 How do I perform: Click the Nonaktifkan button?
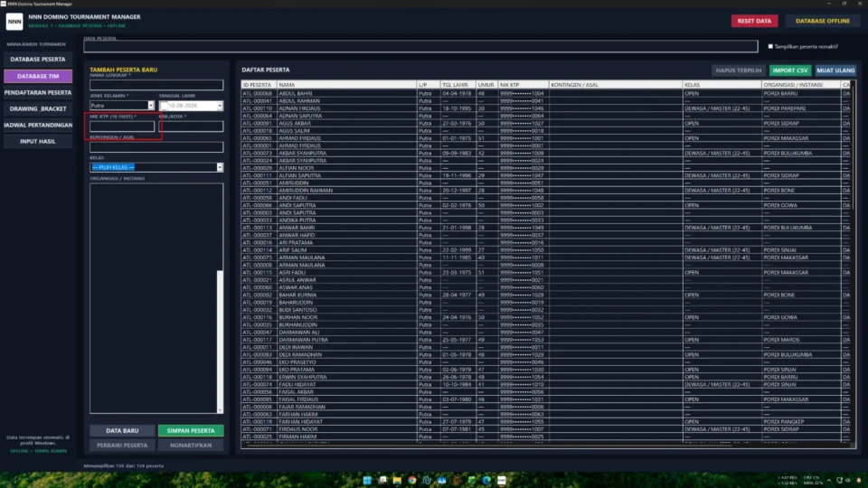191,445
